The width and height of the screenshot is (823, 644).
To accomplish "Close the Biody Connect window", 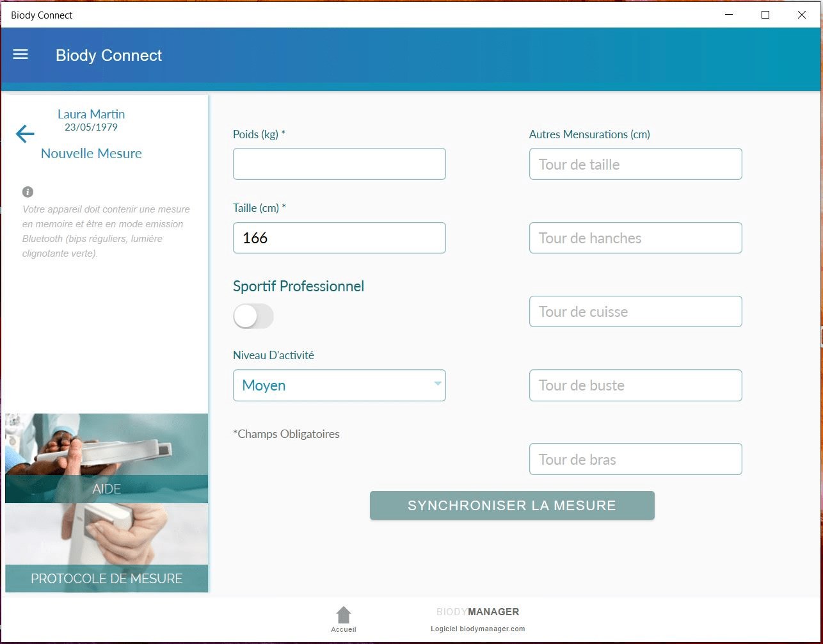I will (x=802, y=15).
